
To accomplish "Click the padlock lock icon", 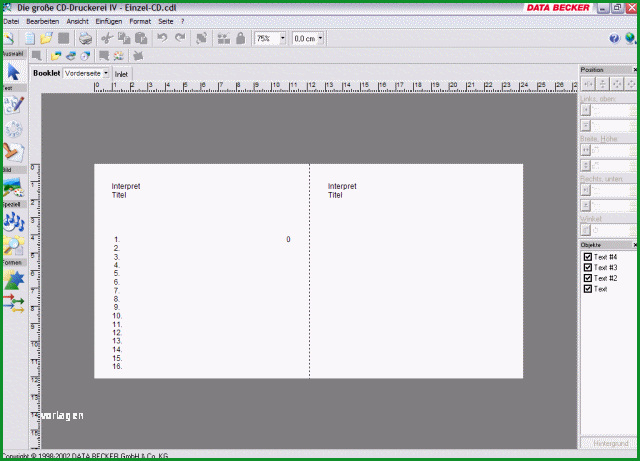I will tap(241, 38).
